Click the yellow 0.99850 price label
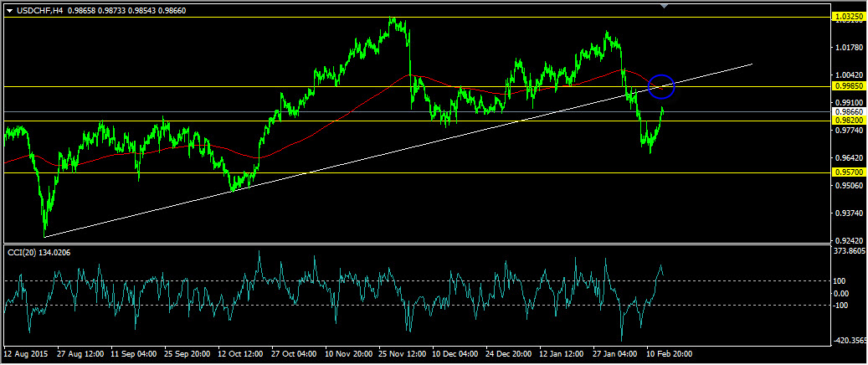868x365 pixels. 848,87
